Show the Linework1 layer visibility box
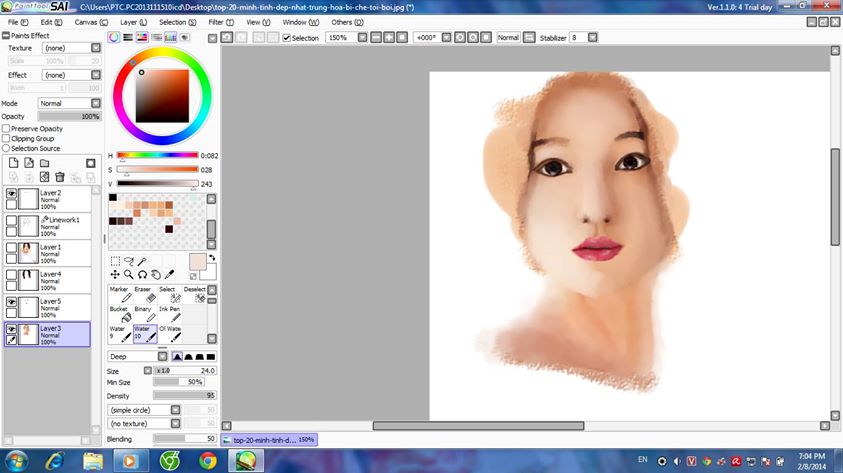The height and width of the screenshot is (473, 843). (11, 220)
